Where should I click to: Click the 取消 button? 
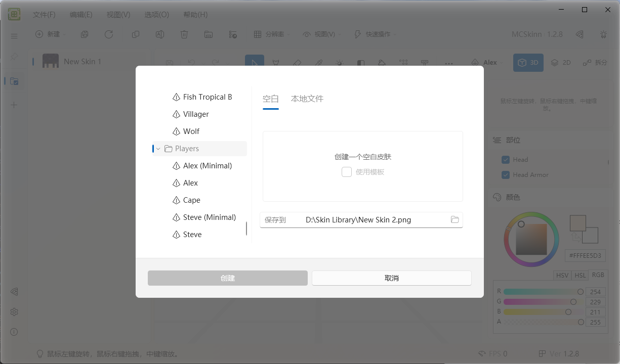click(392, 278)
